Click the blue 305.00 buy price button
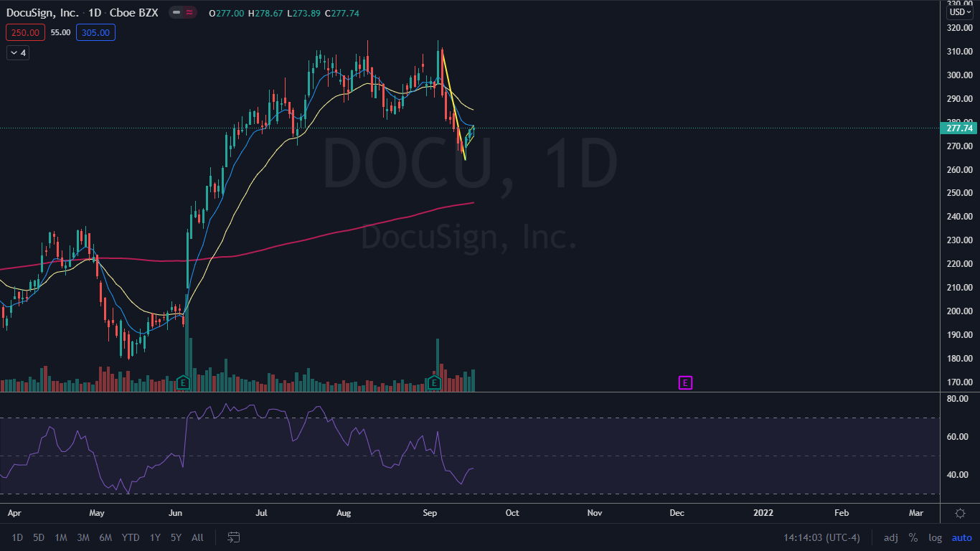This screenshot has width=980, height=551. tap(95, 32)
